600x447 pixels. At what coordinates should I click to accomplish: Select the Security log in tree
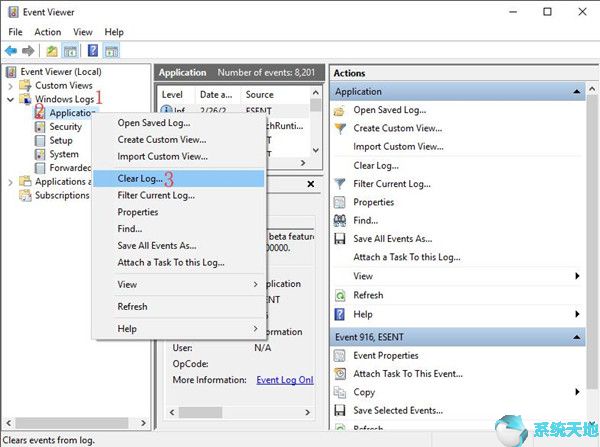pos(65,127)
